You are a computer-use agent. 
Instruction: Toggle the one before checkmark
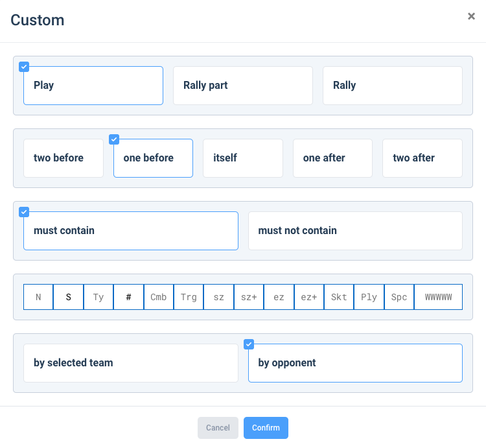point(114,139)
